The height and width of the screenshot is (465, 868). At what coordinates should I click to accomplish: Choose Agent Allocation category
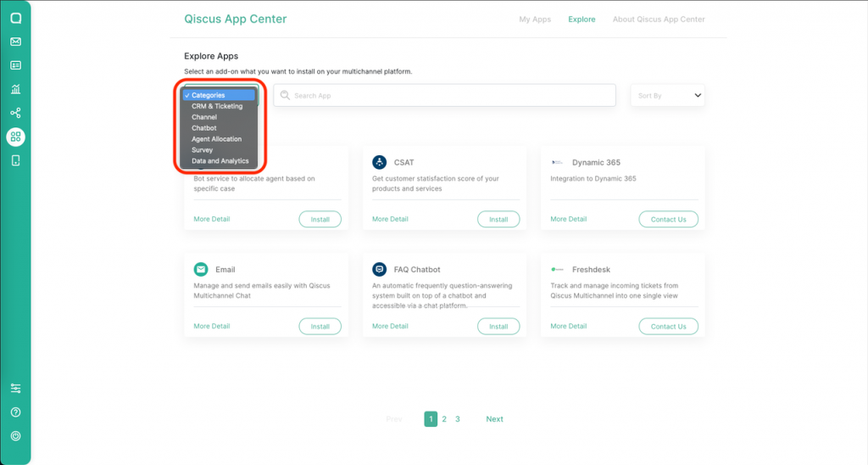220,139
